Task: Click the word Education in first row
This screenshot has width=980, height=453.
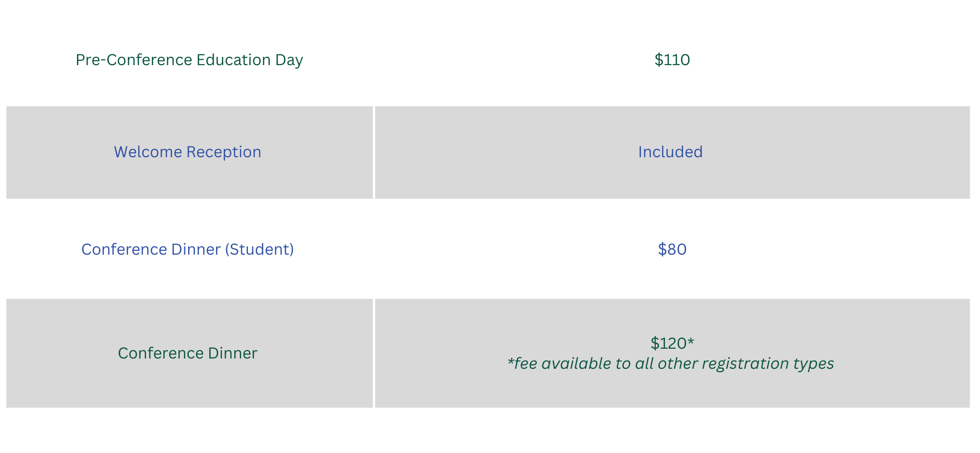Action: coord(233,60)
